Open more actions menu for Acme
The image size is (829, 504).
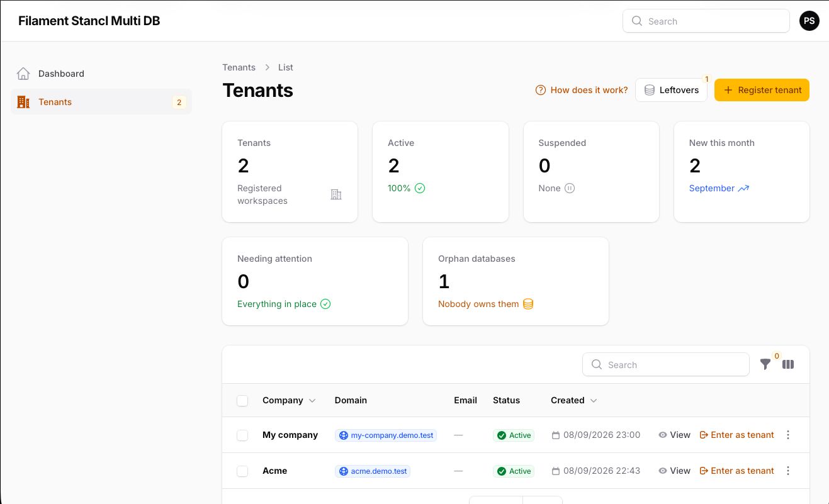pyautogui.click(x=788, y=471)
